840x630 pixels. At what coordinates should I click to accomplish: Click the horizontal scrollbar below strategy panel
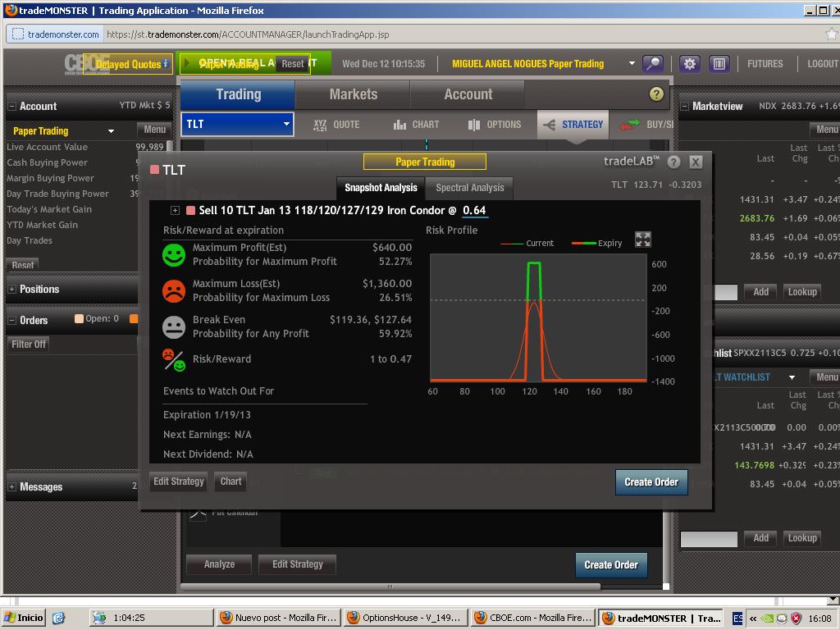pyautogui.click(x=390, y=587)
